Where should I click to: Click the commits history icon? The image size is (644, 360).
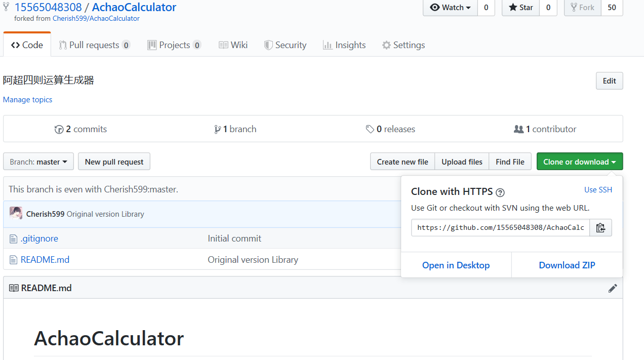point(59,129)
